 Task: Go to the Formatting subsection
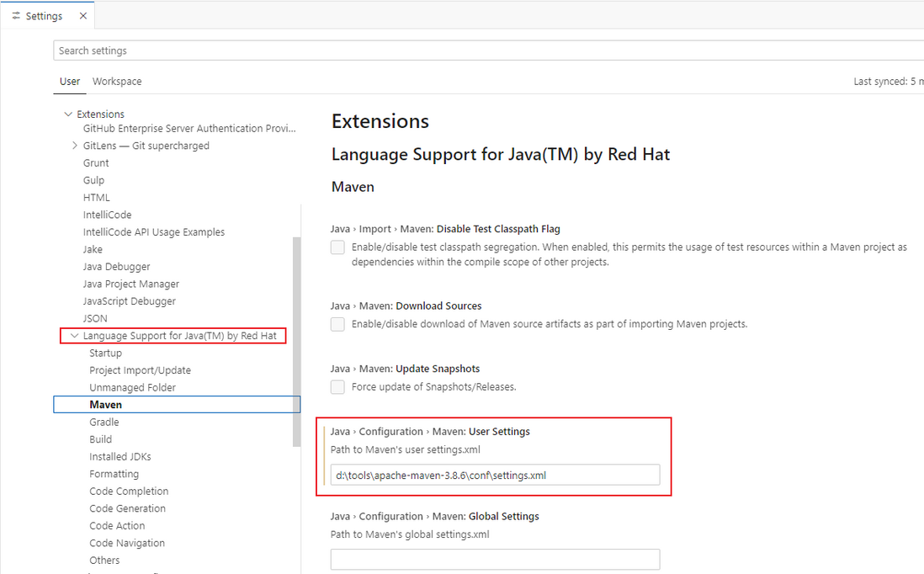tap(114, 474)
